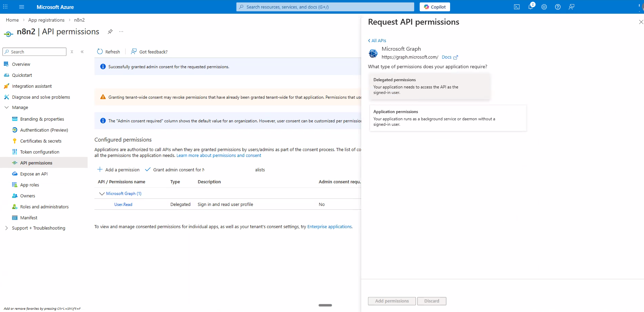
Task: Open the feedback icon on the top right
Action: coord(571,7)
